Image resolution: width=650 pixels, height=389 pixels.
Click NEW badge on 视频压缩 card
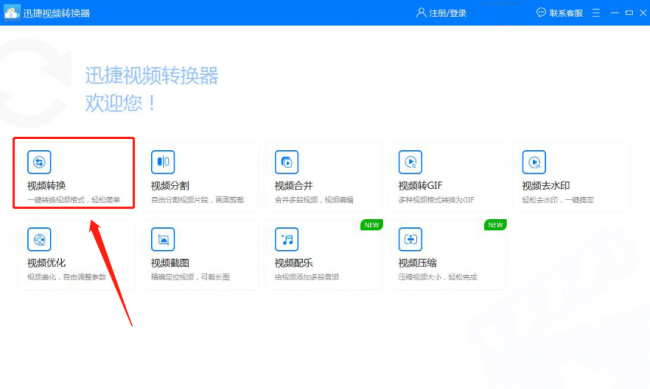[x=495, y=225]
